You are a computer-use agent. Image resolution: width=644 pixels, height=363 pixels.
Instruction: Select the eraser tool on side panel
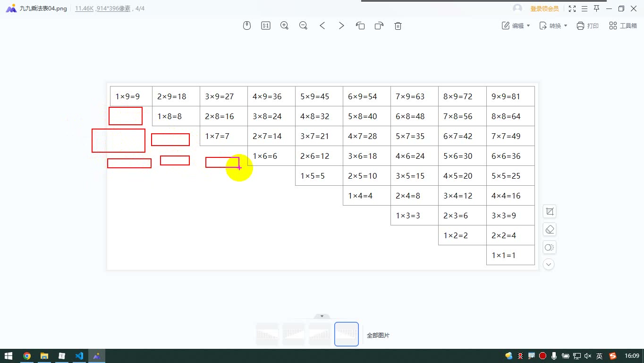click(x=549, y=229)
